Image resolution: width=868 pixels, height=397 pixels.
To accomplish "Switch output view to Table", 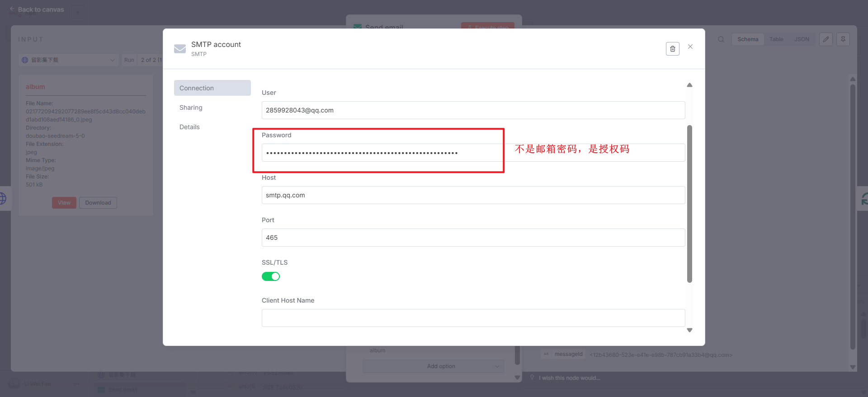I will click(x=776, y=39).
